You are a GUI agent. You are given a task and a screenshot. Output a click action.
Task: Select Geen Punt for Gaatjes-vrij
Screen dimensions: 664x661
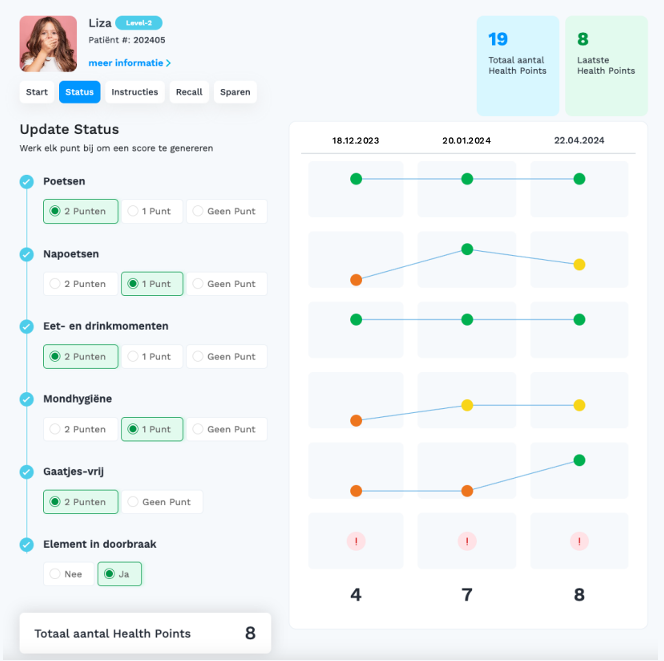click(x=162, y=502)
